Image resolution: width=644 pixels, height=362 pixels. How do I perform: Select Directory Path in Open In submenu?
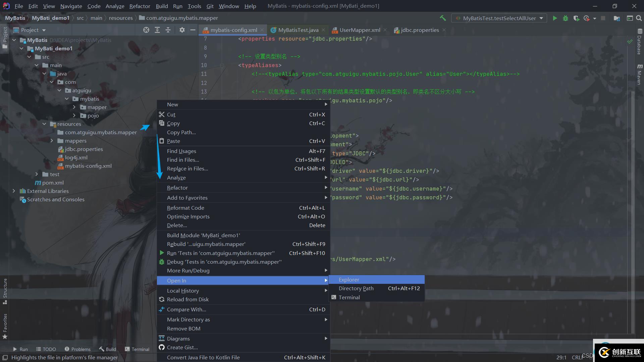(377, 288)
